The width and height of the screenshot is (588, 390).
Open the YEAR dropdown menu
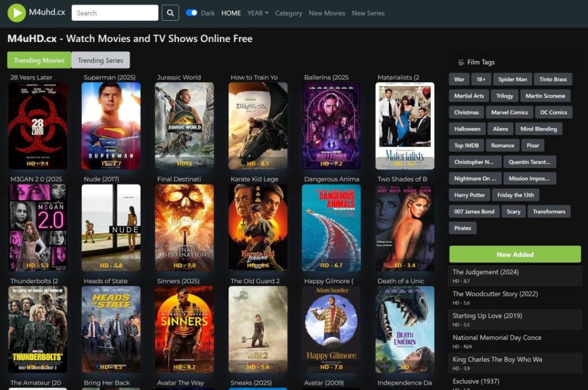click(258, 13)
